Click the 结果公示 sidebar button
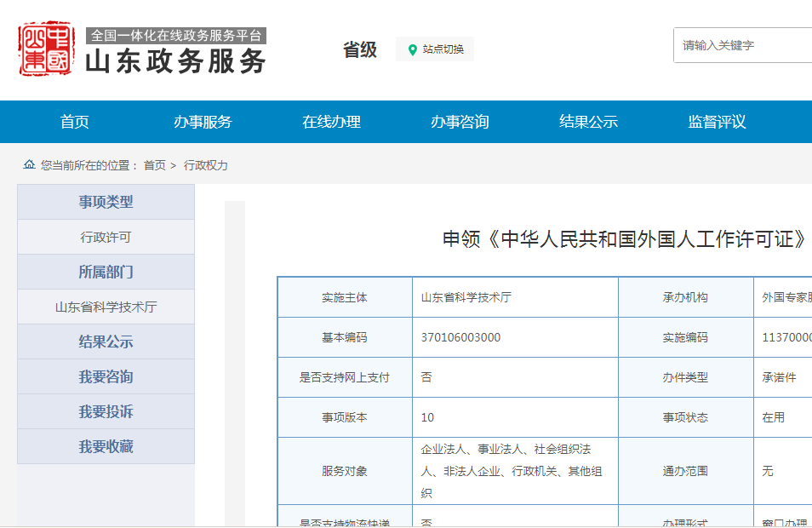Image resolution: width=812 pixels, height=528 pixels. [106, 342]
